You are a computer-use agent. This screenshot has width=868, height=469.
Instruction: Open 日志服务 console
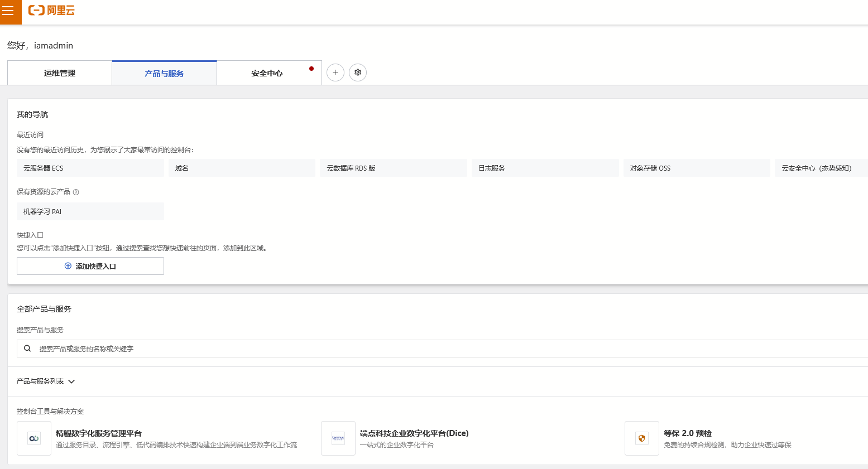click(x=545, y=168)
